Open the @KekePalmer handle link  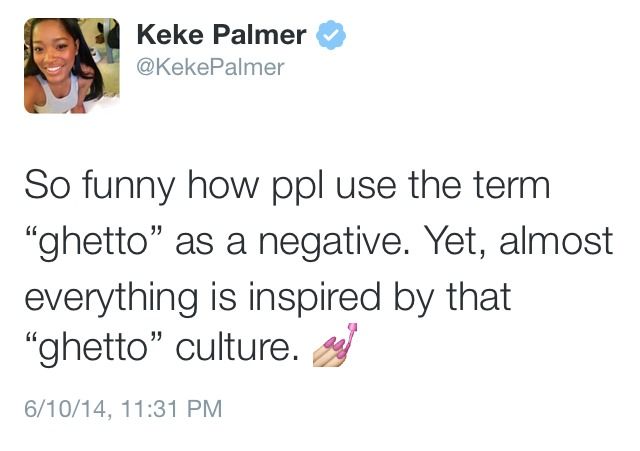[210, 67]
